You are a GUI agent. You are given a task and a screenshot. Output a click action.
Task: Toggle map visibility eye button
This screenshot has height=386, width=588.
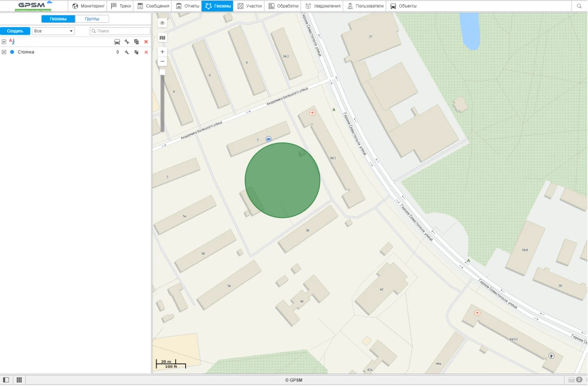click(x=162, y=23)
